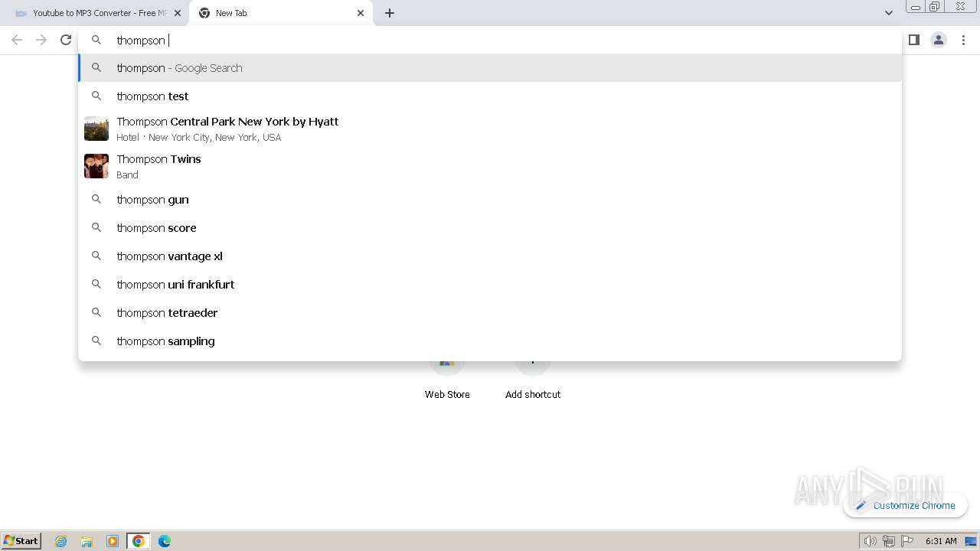Select the 'thompson tetraeder' suggestion
Screen dimensions: 980x551
point(490,313)
